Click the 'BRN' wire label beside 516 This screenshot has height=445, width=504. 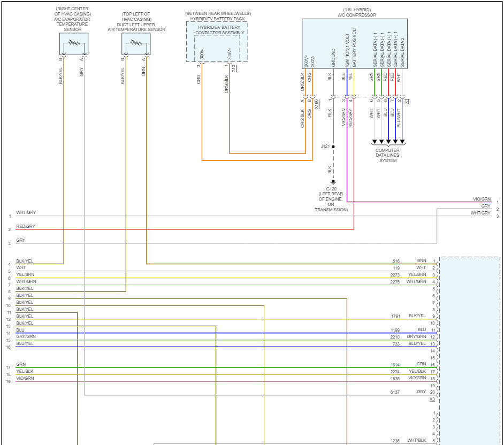pyautogui.click(x=422, y=260)
